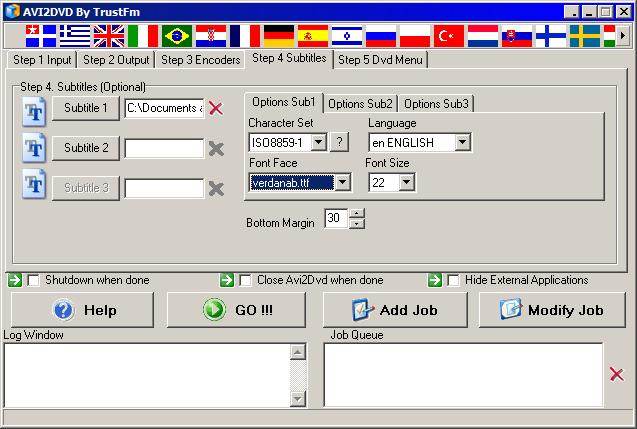637x429 pixels.
Task: Select the Greek flag language
Action: click(x=75, y=36)
